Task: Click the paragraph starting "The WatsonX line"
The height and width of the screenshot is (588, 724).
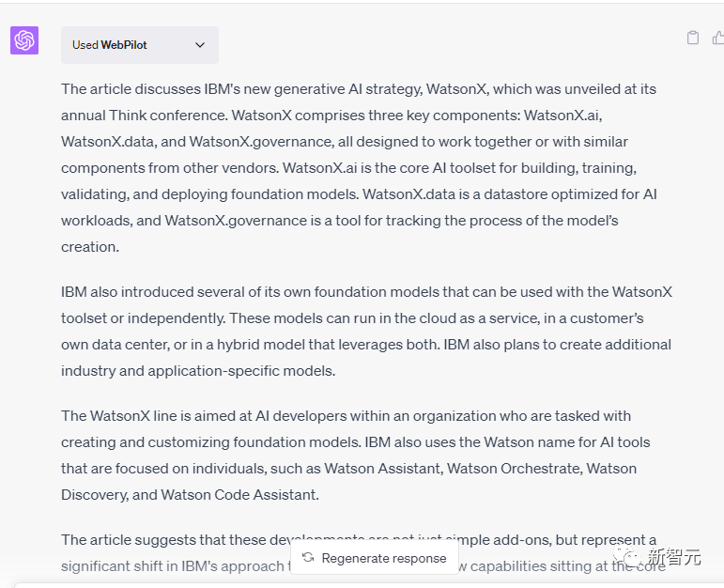Action: point(355,455)
